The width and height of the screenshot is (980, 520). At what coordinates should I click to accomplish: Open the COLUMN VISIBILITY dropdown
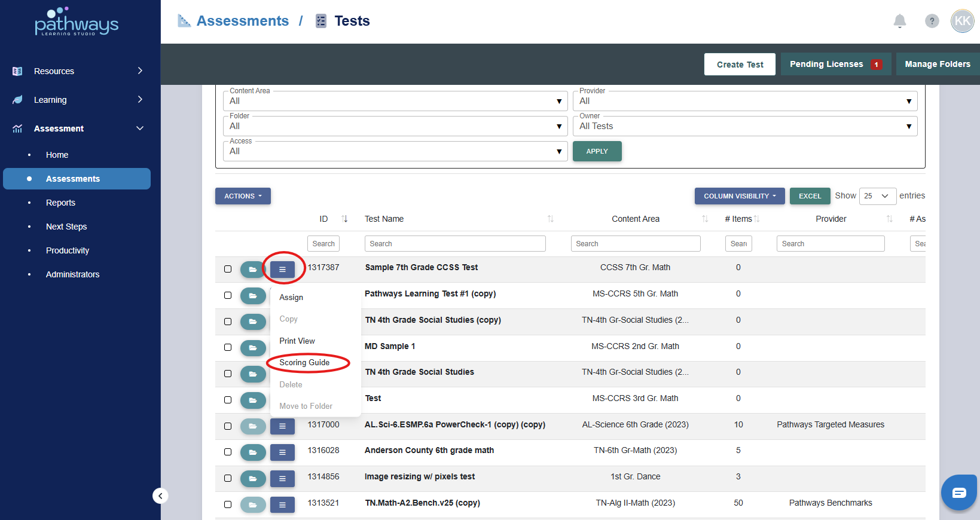tap(740, 196)
